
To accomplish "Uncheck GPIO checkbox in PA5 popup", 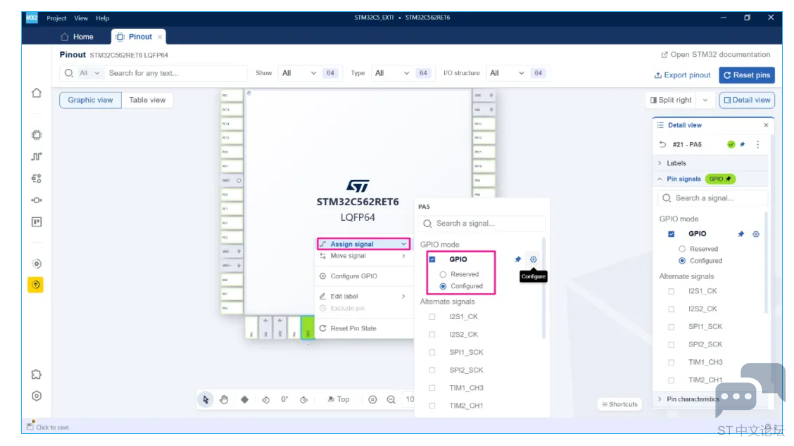I will [x=432, y=259].
